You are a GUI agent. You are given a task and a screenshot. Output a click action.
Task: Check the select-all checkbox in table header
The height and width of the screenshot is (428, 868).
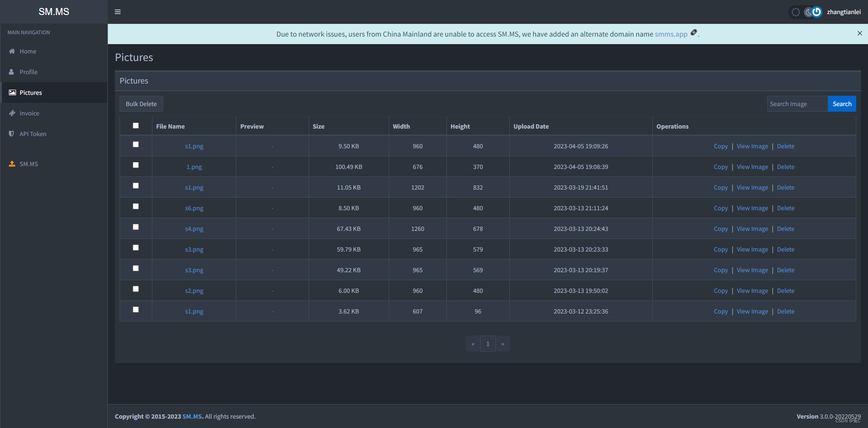pyautogui.click(x=136, y=126)
